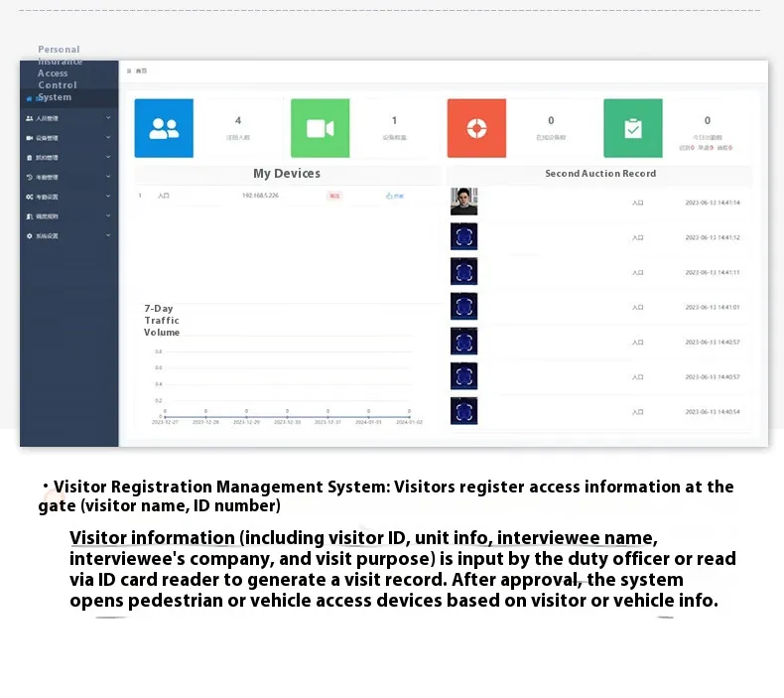Screen dimensions: 784x698
Task: Click the 2024-01-02 data point on traffic chart
Action: [x=409, y=414]
